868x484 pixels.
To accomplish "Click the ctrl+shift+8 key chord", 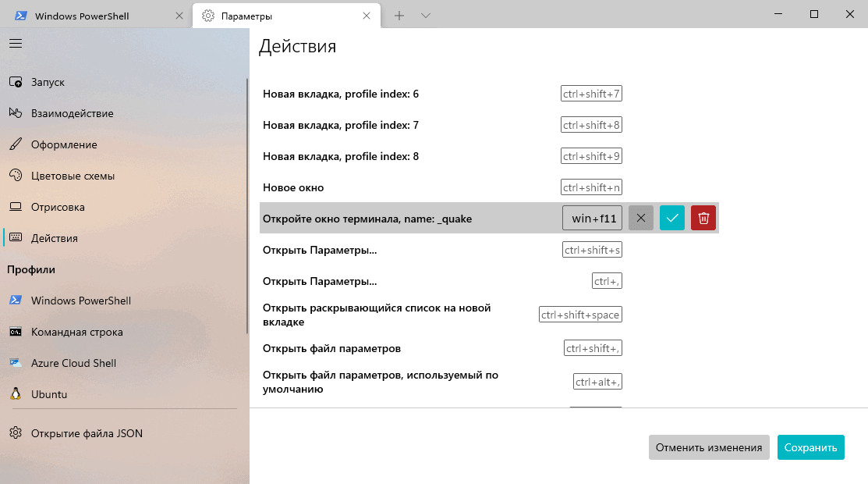I will (591, 125).
